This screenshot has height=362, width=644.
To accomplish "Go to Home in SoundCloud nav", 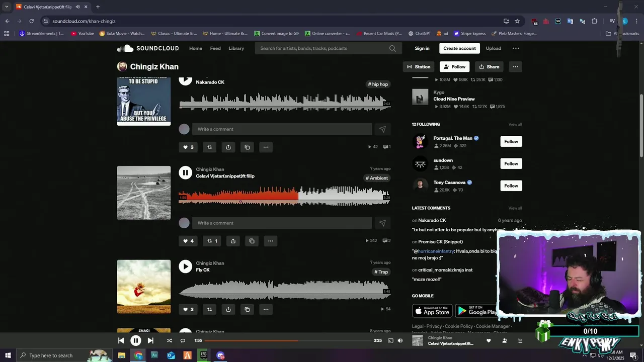I will pos(196,48).
